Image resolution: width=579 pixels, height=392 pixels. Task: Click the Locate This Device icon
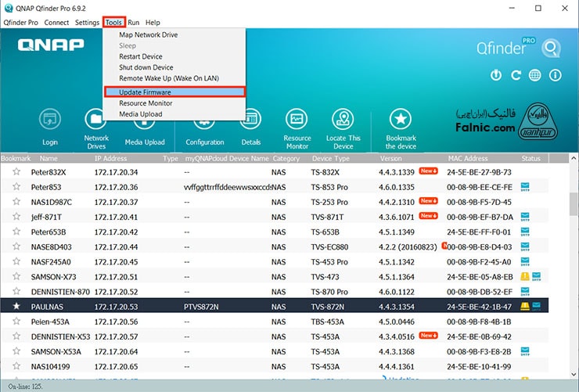343,120
